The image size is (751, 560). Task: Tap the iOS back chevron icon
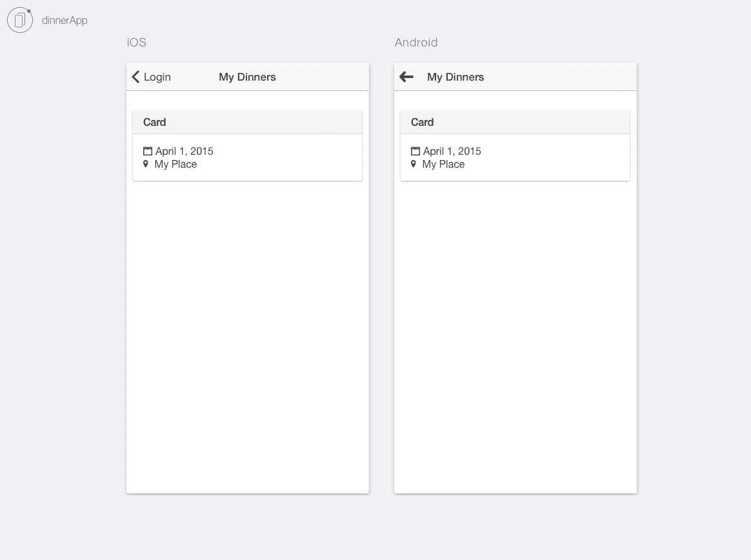pos(135,77)
